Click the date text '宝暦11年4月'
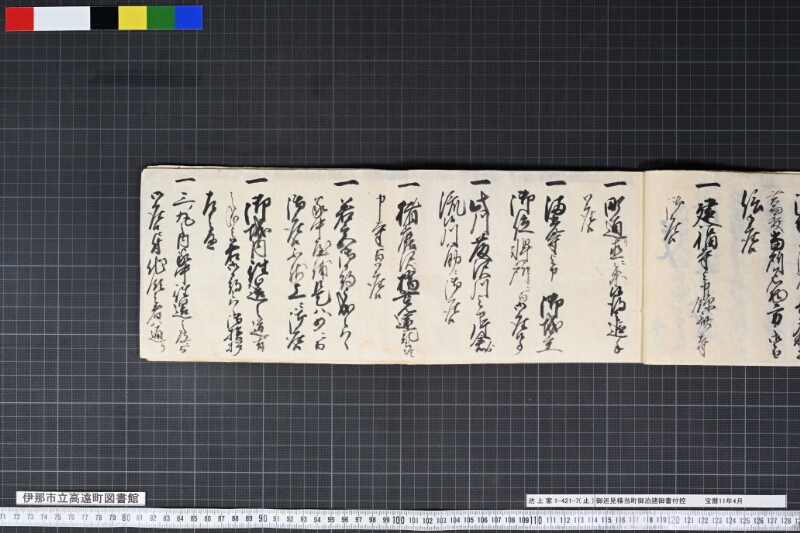 coord(724,501)
